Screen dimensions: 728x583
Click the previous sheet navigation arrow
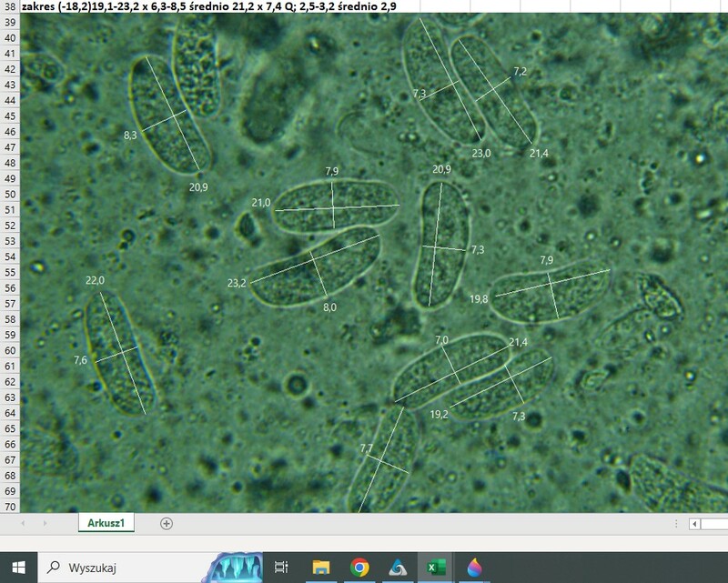coord(23,524)
